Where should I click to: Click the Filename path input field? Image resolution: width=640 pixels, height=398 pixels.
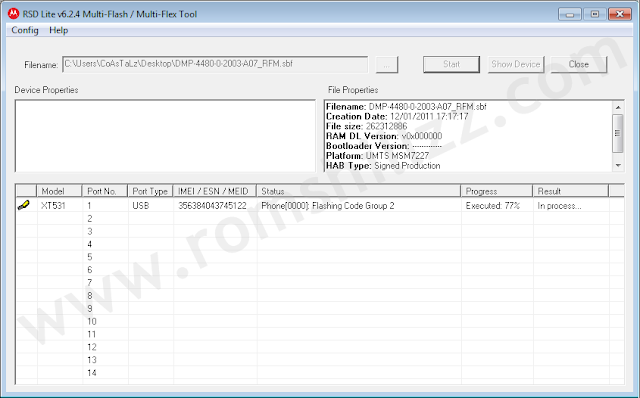click(215, 64)
